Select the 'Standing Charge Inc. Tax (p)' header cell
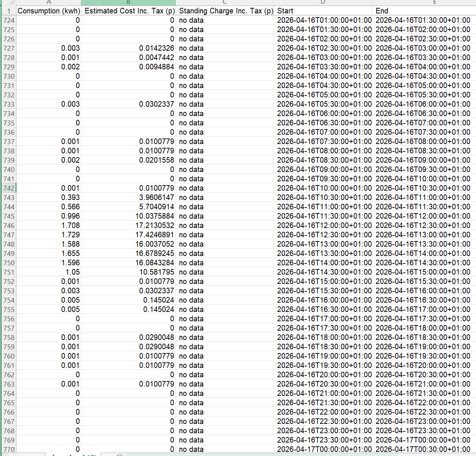 pyautogui.click(x=225, y=11)
